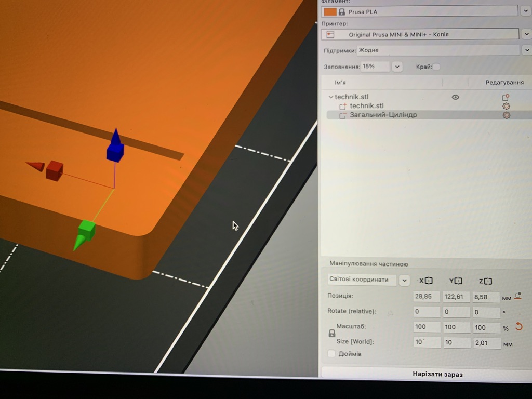Select the Original Prusa MINI & MINI+ printer field

coord(420,34)
